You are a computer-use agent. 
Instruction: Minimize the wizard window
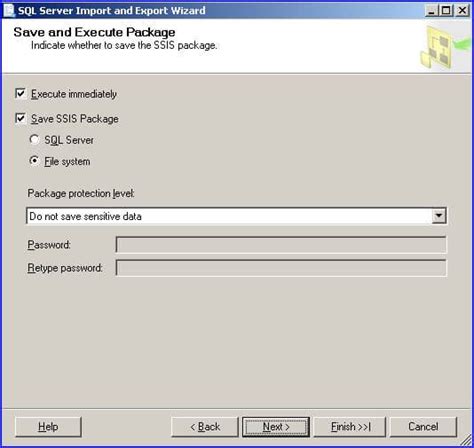431,11
